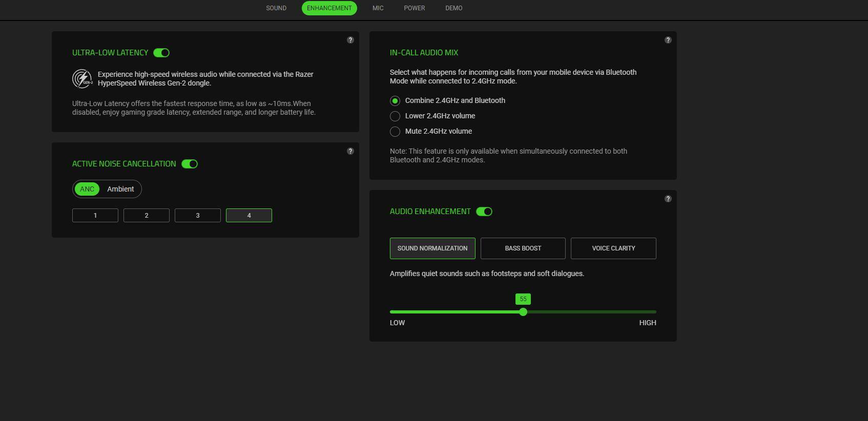The height and width of the screenshot is (421, 868).
Task: Open the Mic tab
Action: click(x=378, y=8)
